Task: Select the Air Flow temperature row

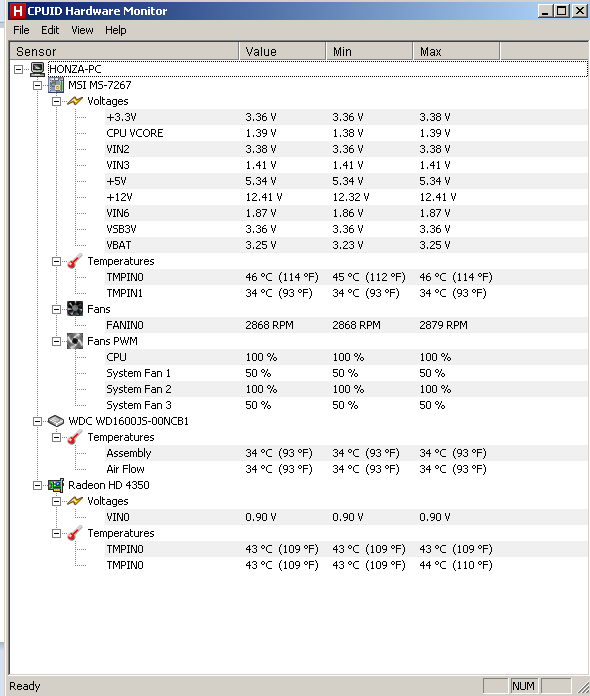Action: pos(346,469)
